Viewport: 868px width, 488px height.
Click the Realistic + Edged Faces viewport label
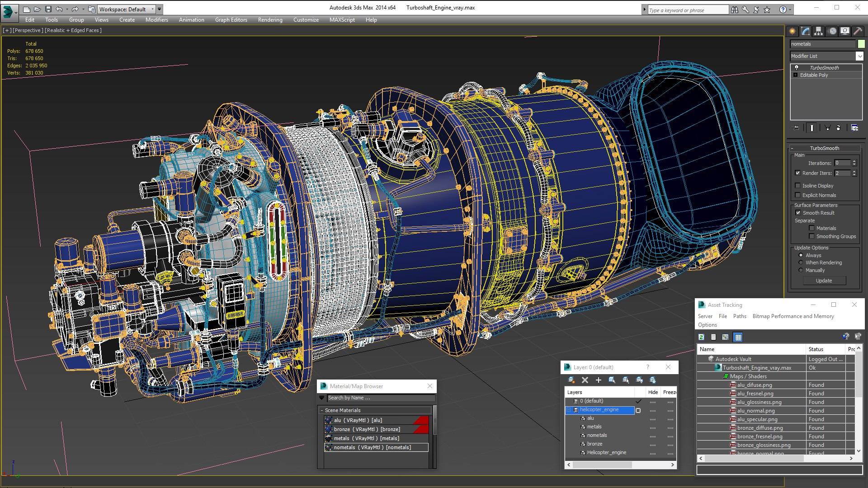coord(73,30)
